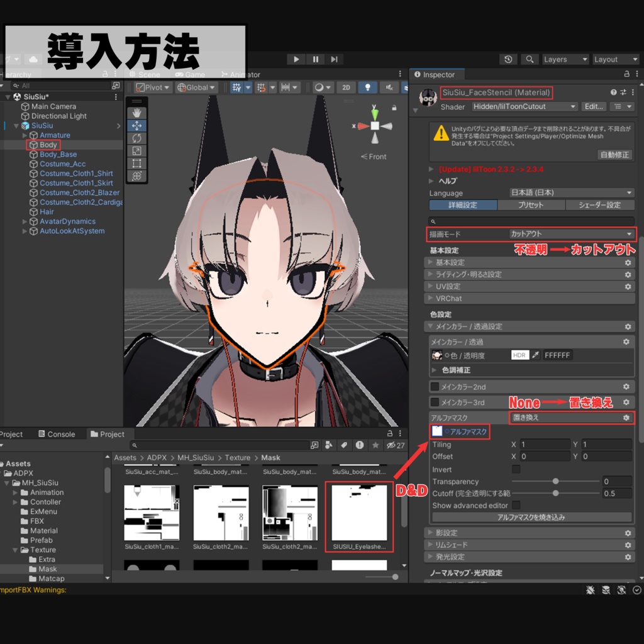Open gear settings for リムシェード row
The width and height of the screenshot is (644, 644).
pyautogui.click(x=628, y=545)
